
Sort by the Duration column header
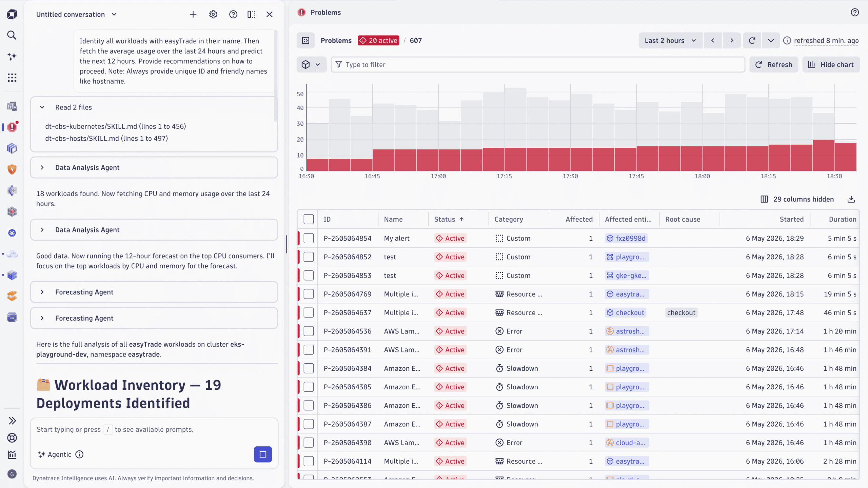(843, 219)
